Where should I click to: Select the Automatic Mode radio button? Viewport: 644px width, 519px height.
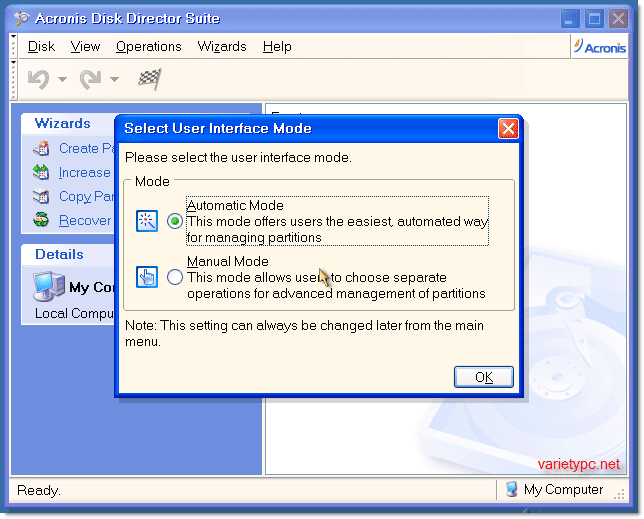click(x=175, y=221)
